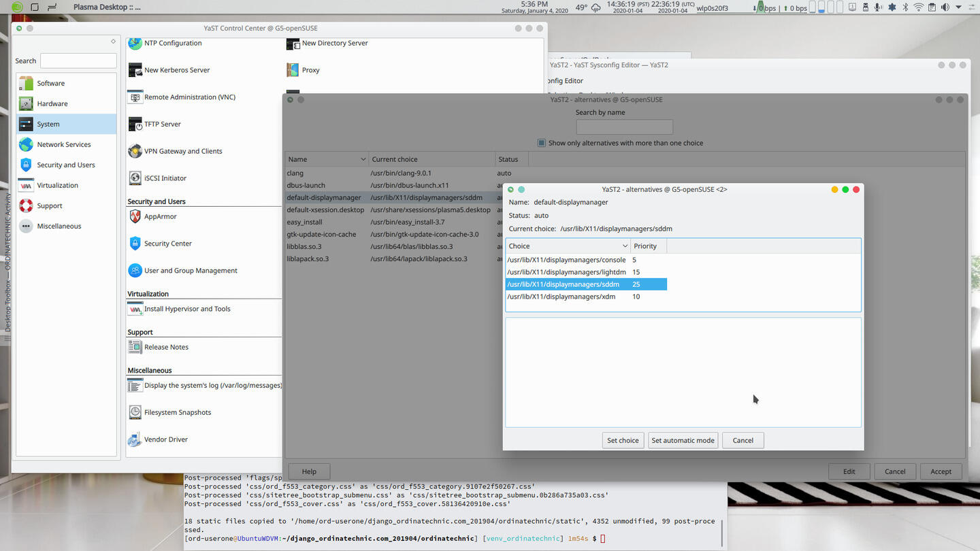The width and height of the screenshot is (980, 551).
Task: Sort dialog list by Priority column header
Action: (649, 246)
